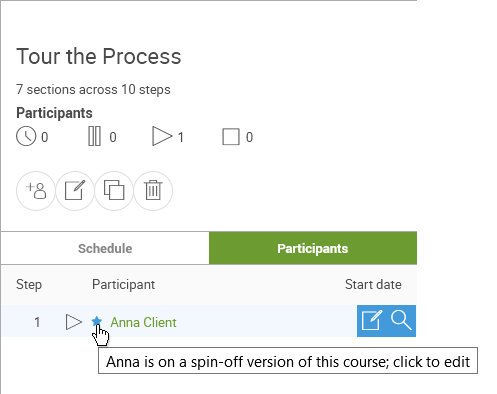This screenshot has height=394, width=497.
Task: Sort by the Start date column header
Action: pos(373,285)
